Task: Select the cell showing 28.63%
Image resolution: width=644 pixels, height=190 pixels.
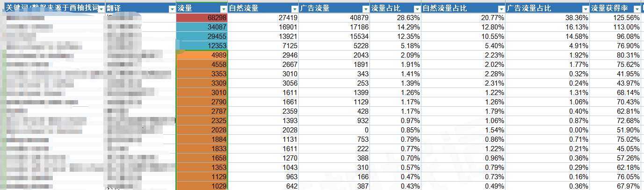Action: coord(395,17)
